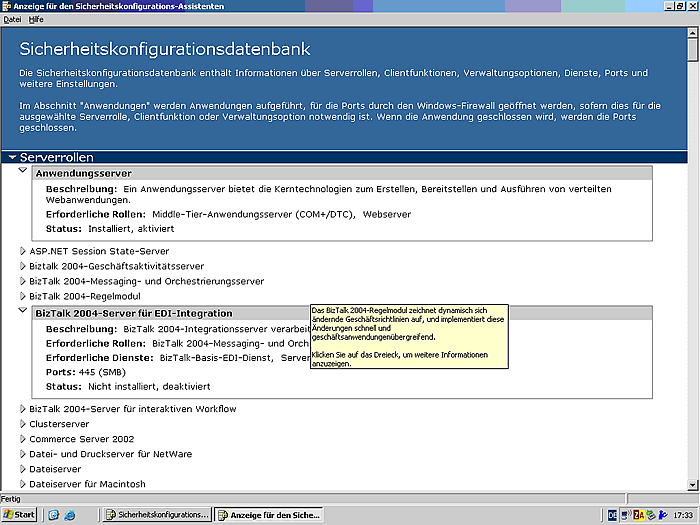Click the DE language indicator

click(x=612, y=515)
